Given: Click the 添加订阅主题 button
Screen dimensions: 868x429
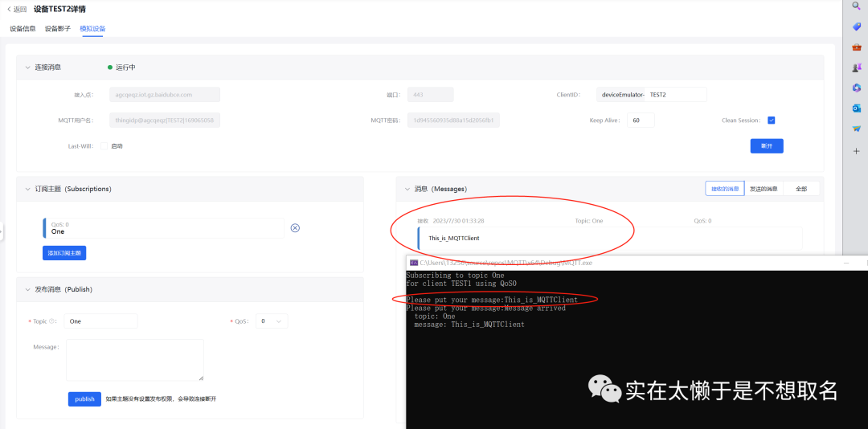Looking at the screenshot, I should (64, 253).
